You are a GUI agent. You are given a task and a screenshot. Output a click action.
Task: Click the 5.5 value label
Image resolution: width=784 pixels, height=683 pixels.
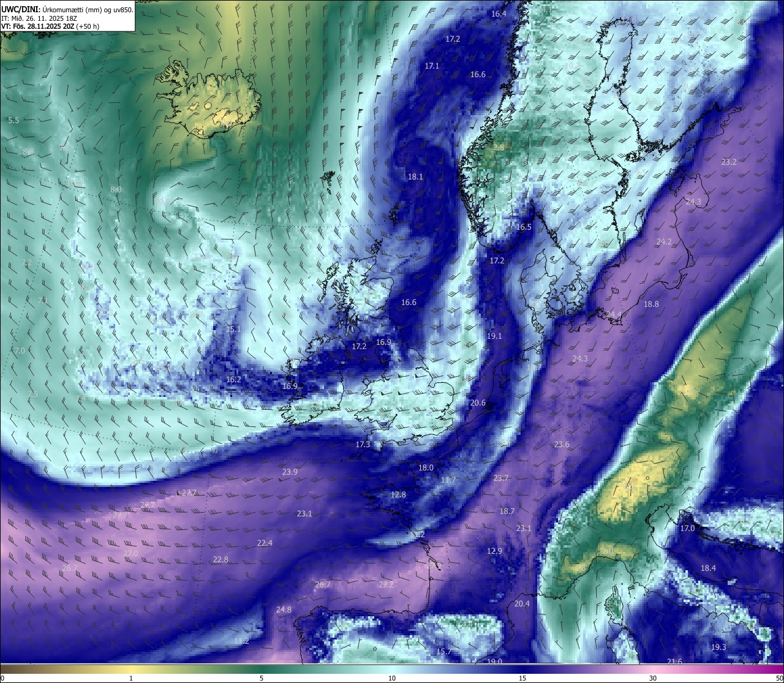pyautogui.click(x=13, y=120)
